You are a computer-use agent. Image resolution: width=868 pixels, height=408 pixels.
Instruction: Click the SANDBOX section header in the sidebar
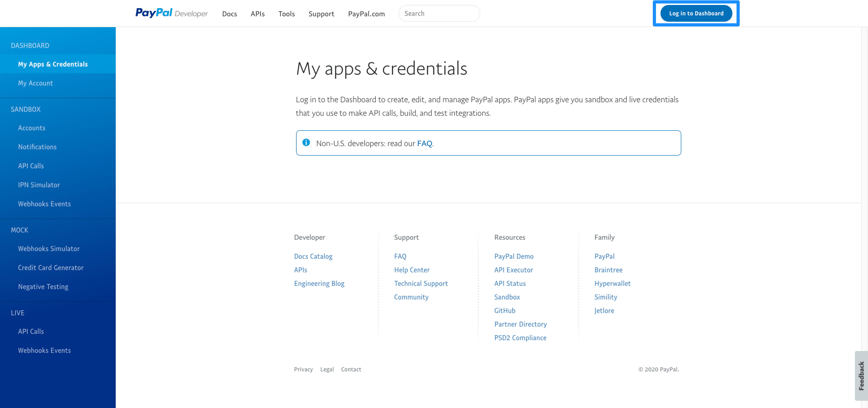(26, 109)
